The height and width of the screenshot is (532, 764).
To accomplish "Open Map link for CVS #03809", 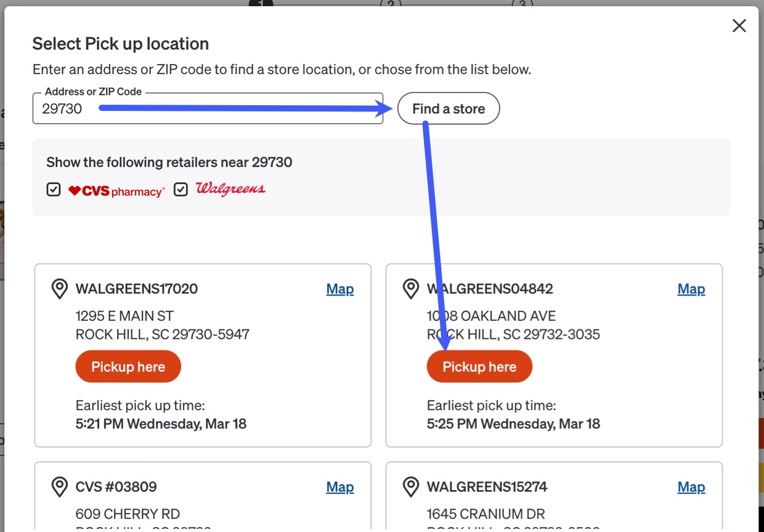I will (x=340, y=487).
